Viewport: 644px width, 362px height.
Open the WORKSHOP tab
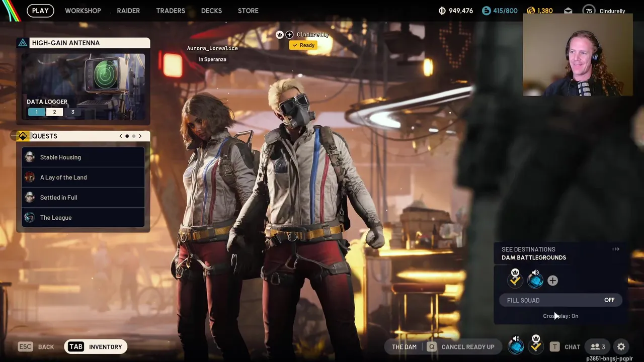click(x=83, y=11)
